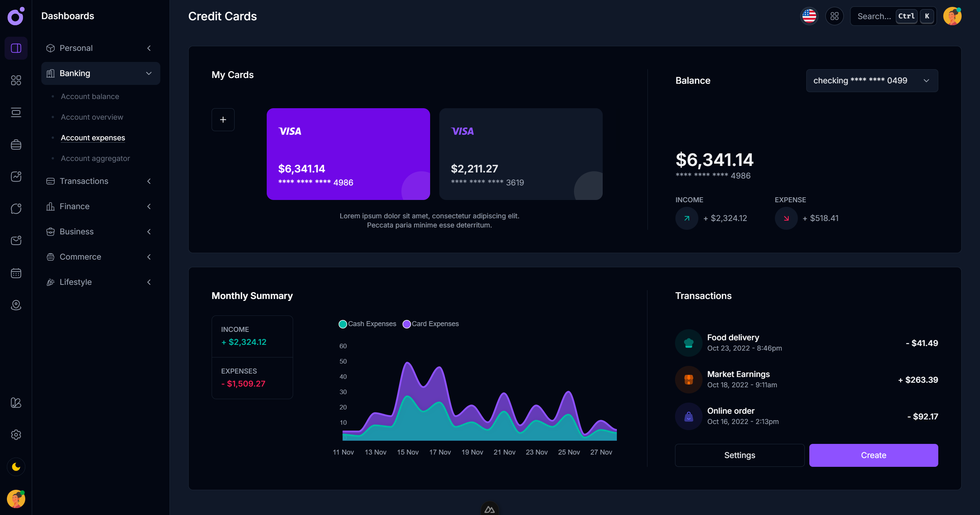Click the Settings button in Transactions panel

click(x=739, y=455)
